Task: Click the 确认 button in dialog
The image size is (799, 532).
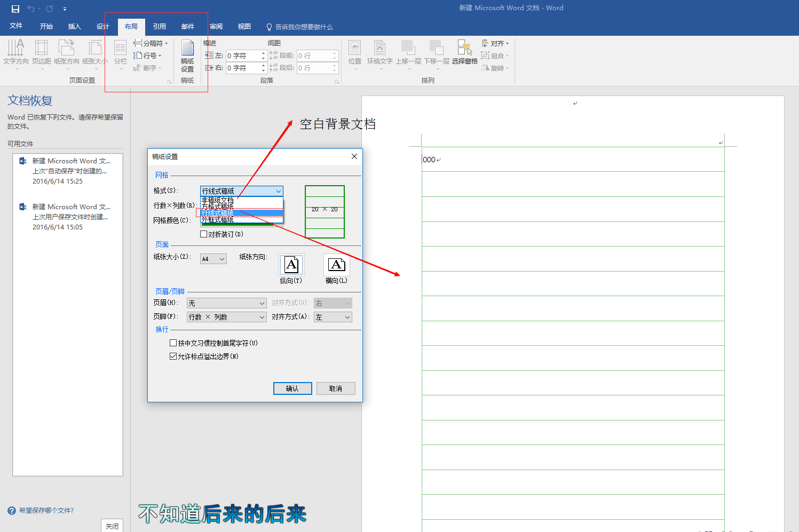Action: (292, 388)
